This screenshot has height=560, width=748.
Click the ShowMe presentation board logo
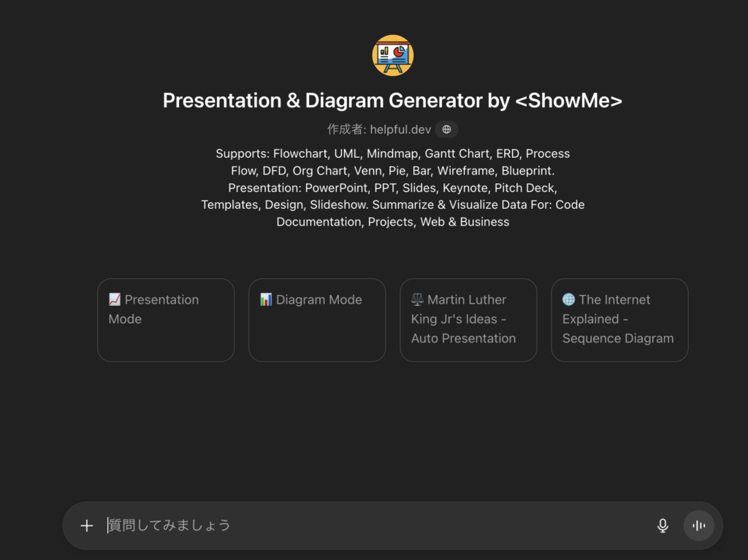[393, 55]
